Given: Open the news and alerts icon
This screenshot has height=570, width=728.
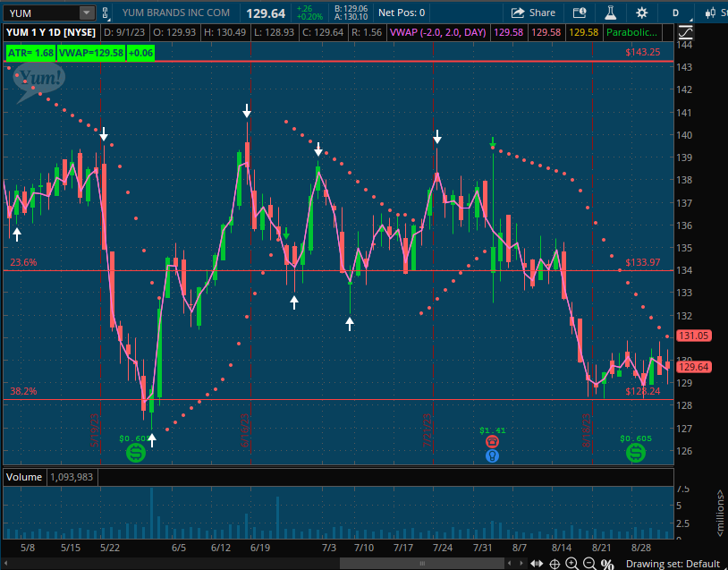Looking at the screenshot, I should tap(580, 13).
